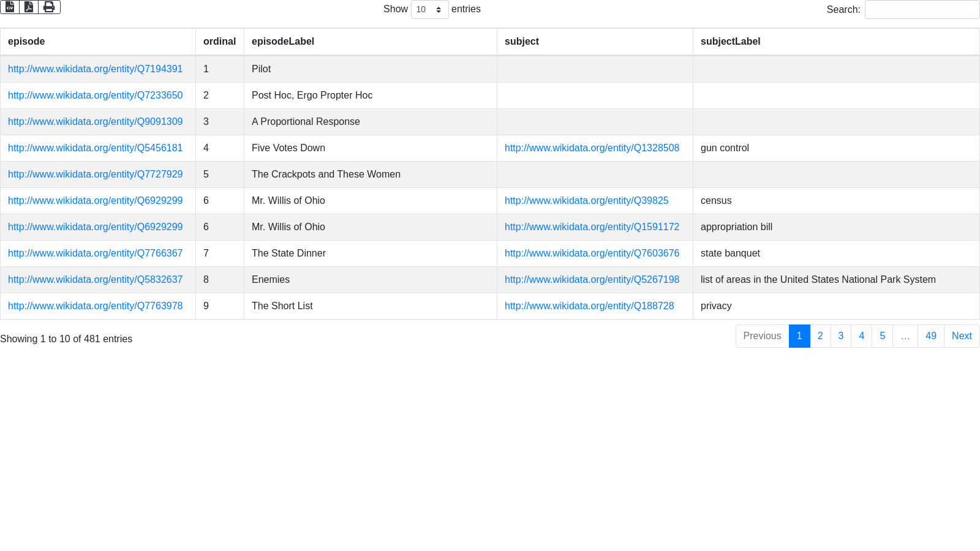980x551 pixels.
Task: Click the print icon button
Action: click(x=49, y=7)
